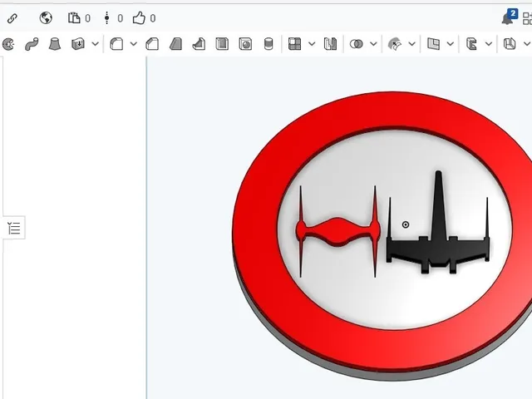Screen dimensions: 532x399
Task: Click the small circle point on model
Action: (406, 224)
